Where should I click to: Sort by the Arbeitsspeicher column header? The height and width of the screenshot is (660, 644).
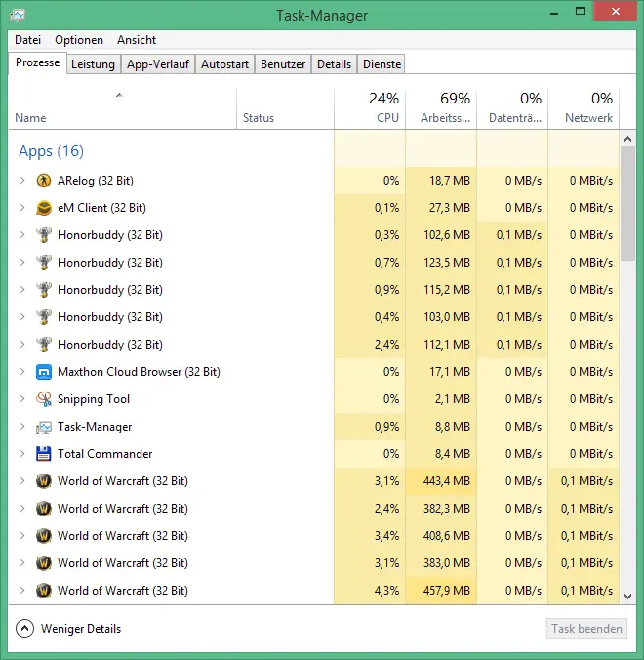(441, 108)
